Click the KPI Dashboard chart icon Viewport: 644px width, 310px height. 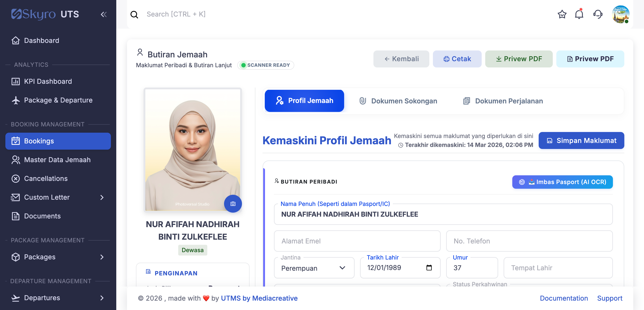[x=15, y=82]
